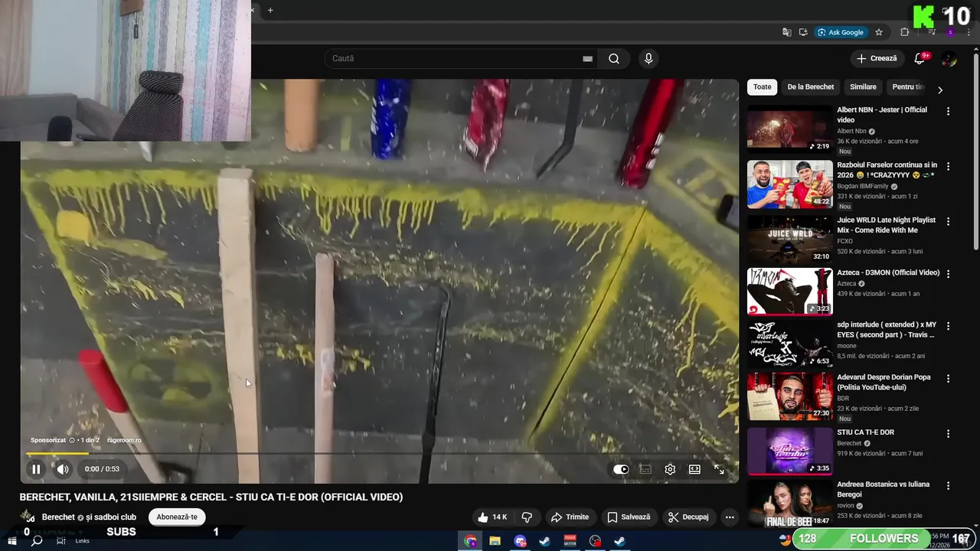Click the Salvează button
The height and width of the screenshot is (551, 980).
pos(629,517)
